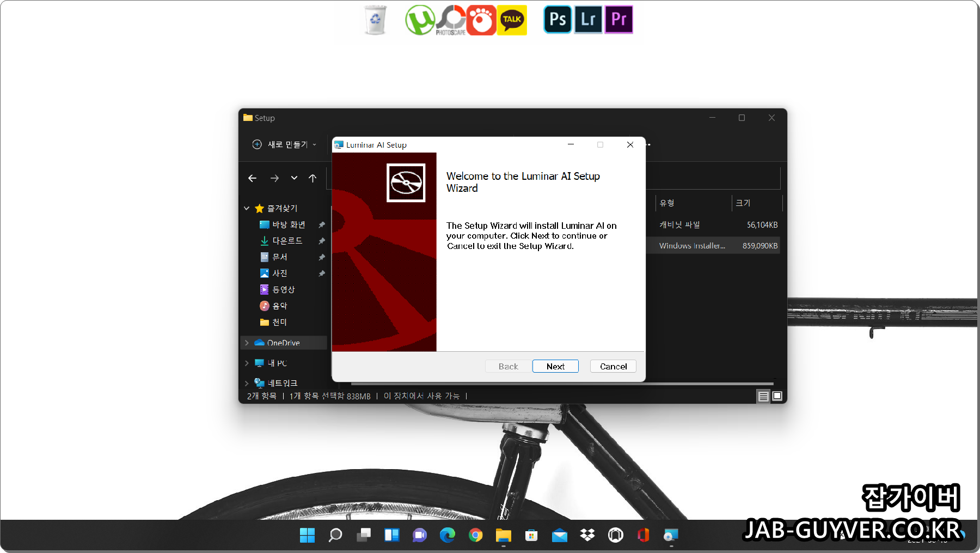The image size is (980, 553).
Task: Open taskbar Search
Action: 335,536
